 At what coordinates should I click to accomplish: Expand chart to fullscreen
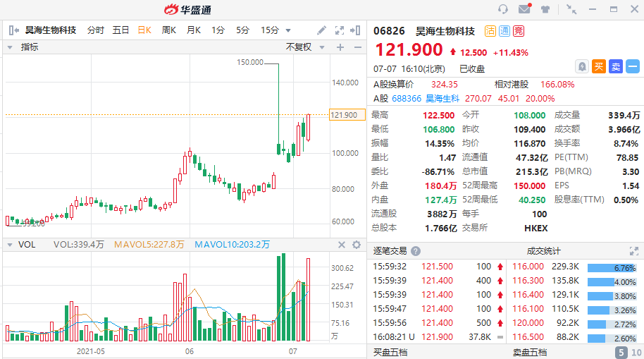pyautogui.click(x=339, y=30)
